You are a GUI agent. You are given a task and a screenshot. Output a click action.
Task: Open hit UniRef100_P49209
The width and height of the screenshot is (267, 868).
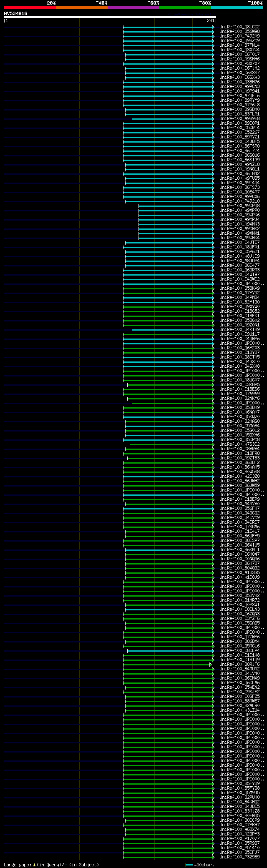point(239,36)
